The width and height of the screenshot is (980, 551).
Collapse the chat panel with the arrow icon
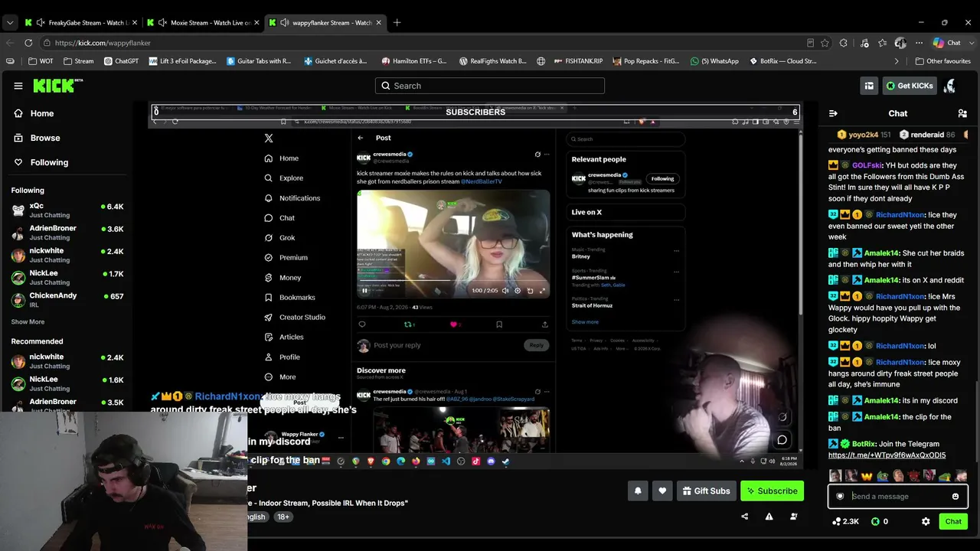click(x=833, y=113)
